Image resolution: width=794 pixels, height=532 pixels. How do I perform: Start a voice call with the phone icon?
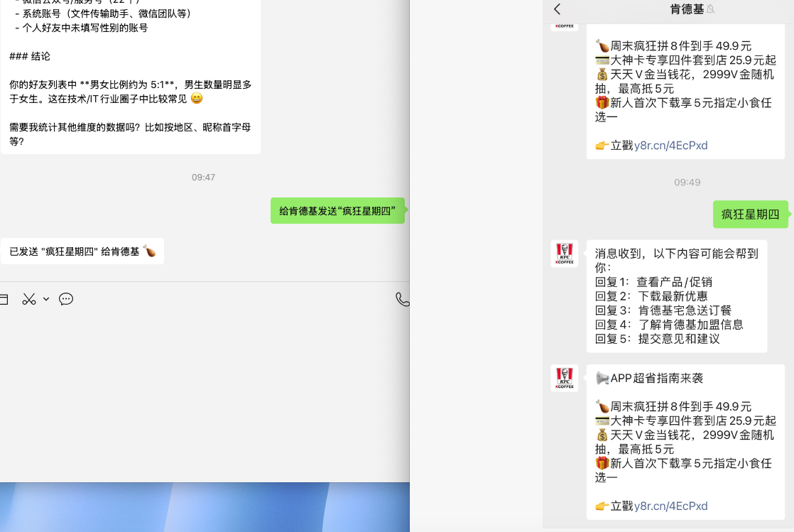402,299
